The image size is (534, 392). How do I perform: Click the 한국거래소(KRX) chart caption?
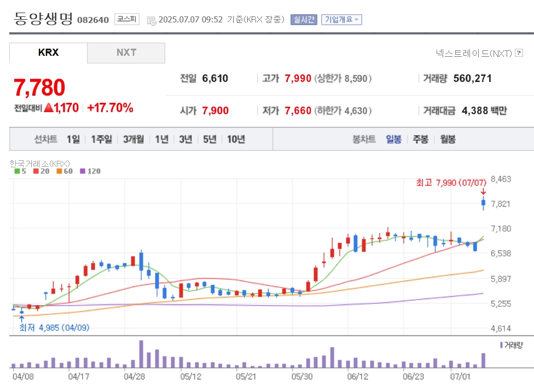pyautogui.click(x=39, y=163)
